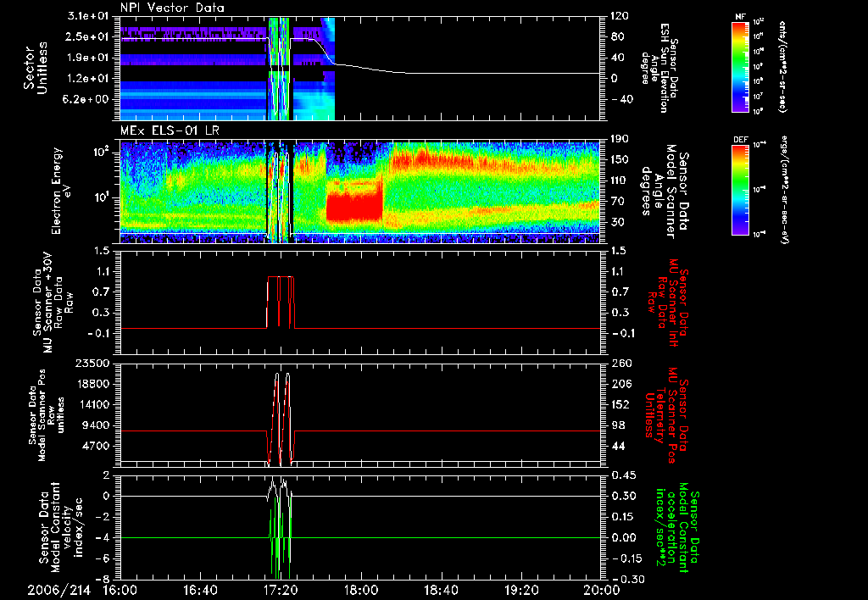Click the 'DEF' color bar heading
The image size is (868, 600).
(740, 140)
